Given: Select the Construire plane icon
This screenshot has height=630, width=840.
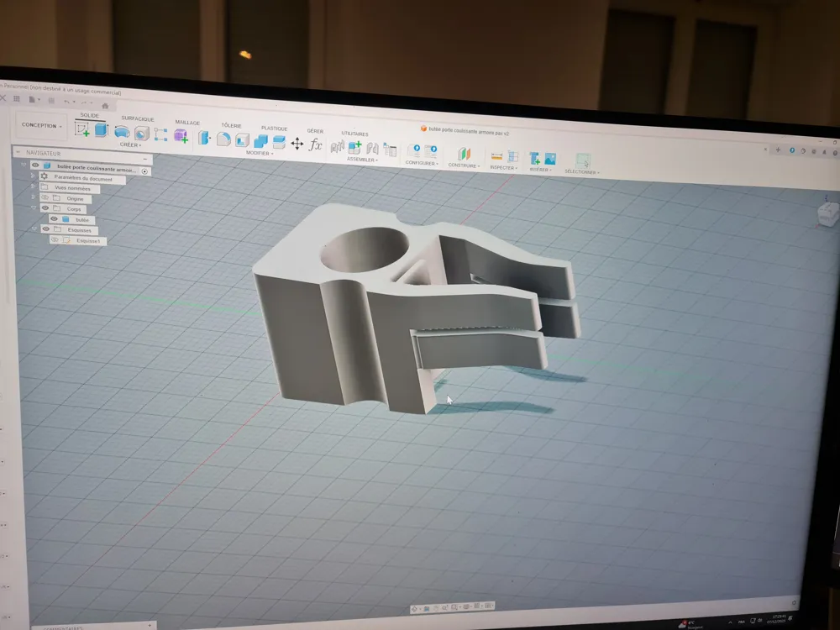Looking at the screenshot, I should 464,155.
